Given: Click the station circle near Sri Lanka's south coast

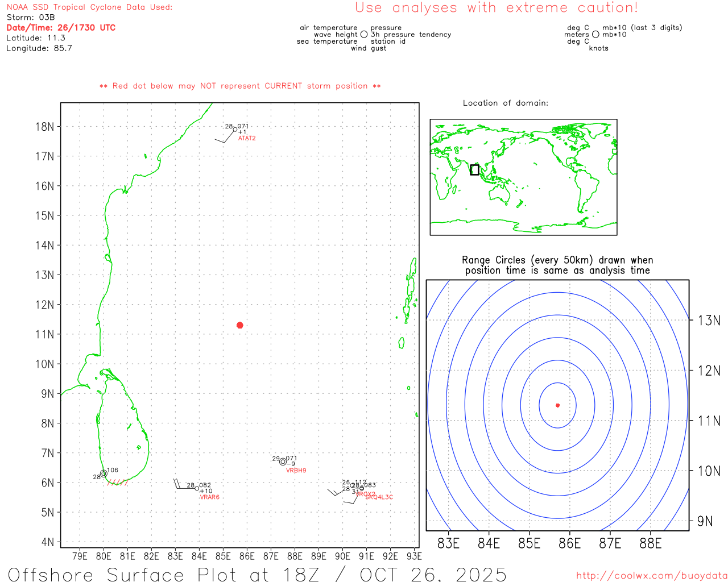Looking at the screenshot, I should pos(104,473).
